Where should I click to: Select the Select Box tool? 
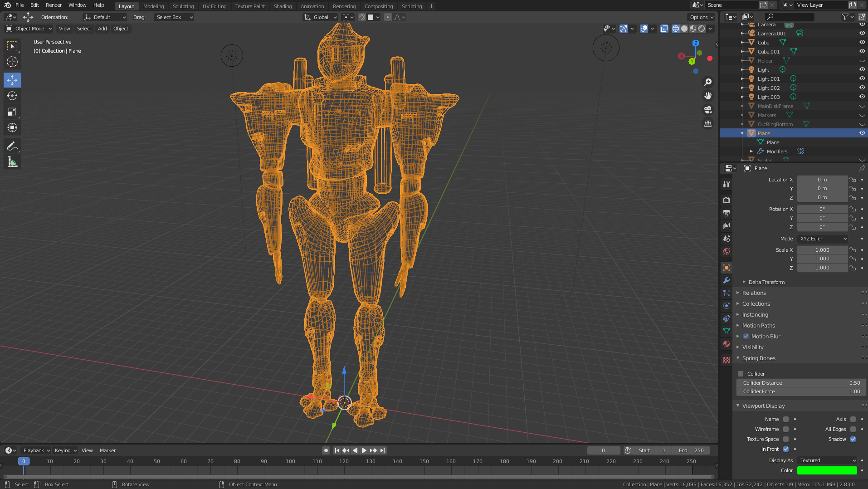click(x=12, y=46)
